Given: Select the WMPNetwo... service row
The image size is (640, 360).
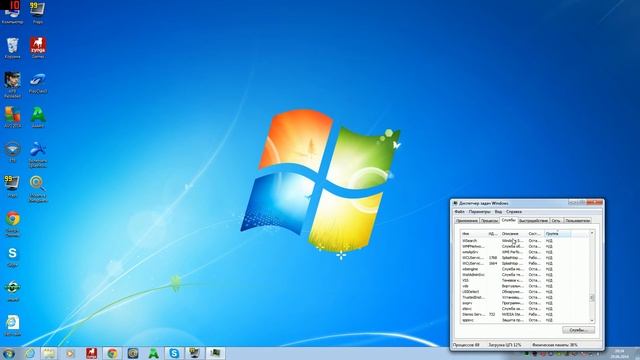Looking at the screenshot, I should [x=525, y=247].
